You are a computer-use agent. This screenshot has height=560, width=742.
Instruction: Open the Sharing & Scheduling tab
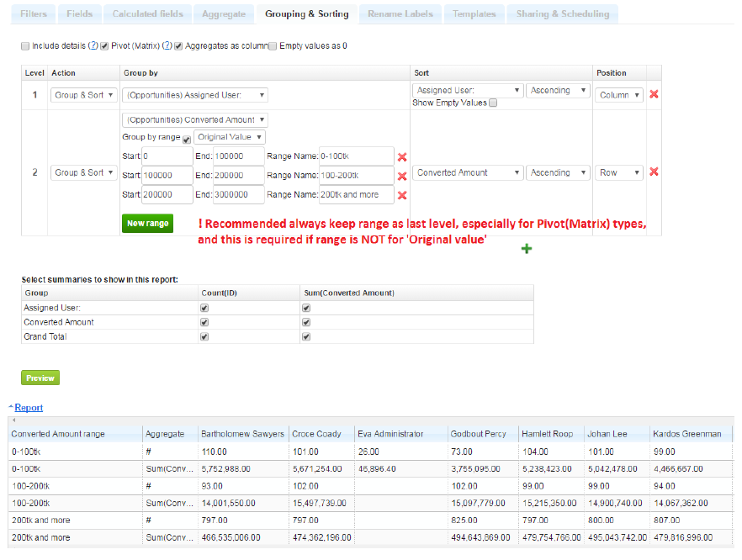tap(562, 14)
